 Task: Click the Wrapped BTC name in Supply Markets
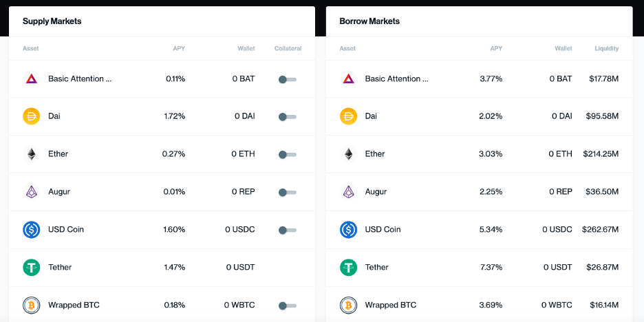tap(74, 305)
